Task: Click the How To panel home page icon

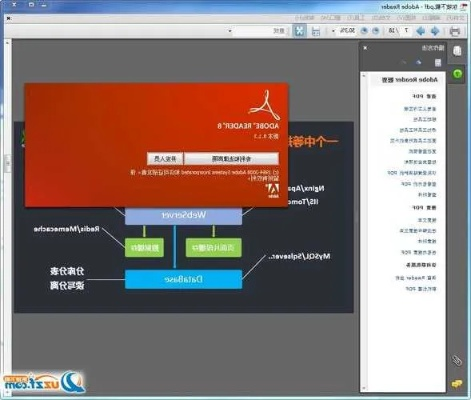Action: click(438, 62)
